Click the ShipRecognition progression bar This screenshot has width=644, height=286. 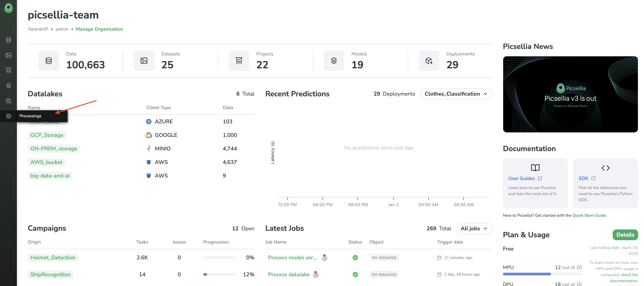(219, 274)
